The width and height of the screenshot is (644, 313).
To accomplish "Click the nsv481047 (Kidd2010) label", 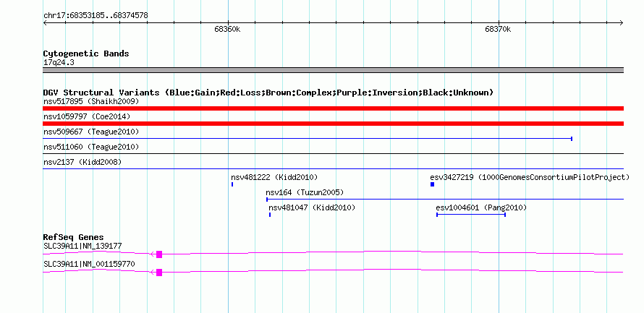I will pos(312,207).
